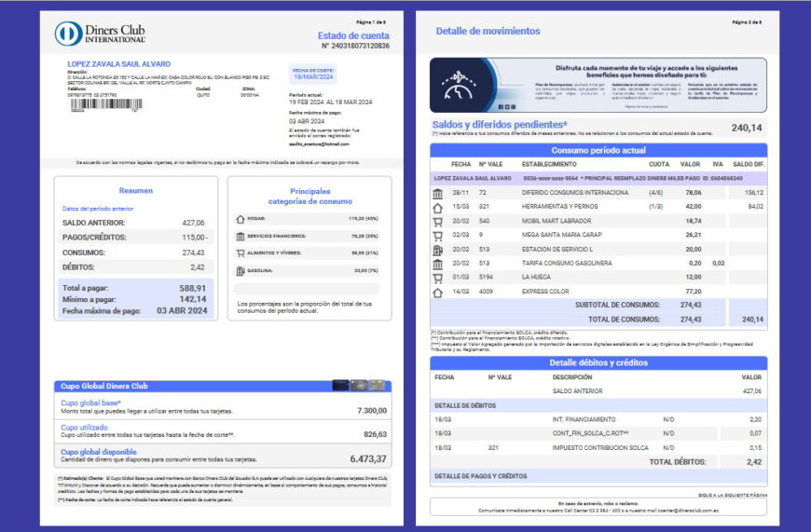Click the SALDO ANTERIOR value 427,06 in Resumen
This screenshot has height=532, width=811.
193,223
